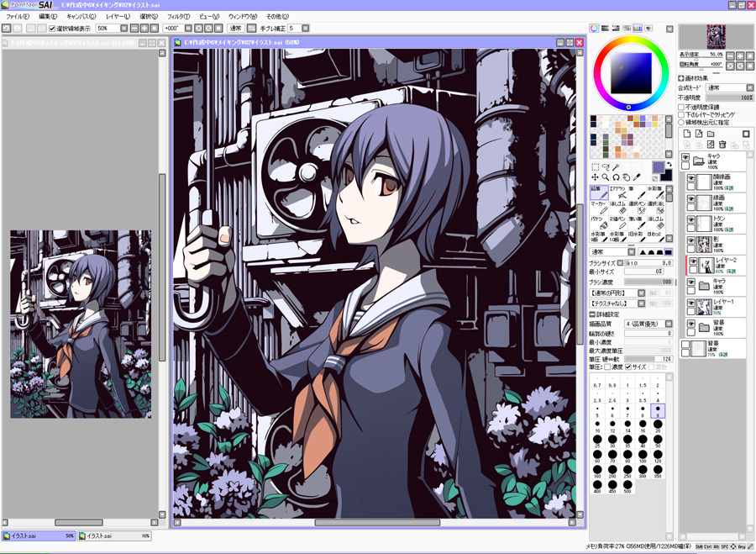Hide the レイヤー1 layer
The height and width of the screenshot is (554, 756).
[691, 303]
